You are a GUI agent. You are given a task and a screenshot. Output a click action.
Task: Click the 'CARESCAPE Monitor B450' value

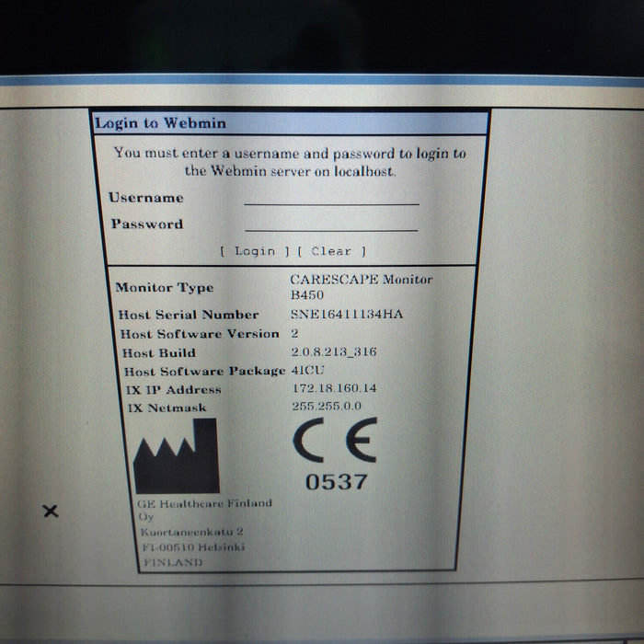click(361, 287)
